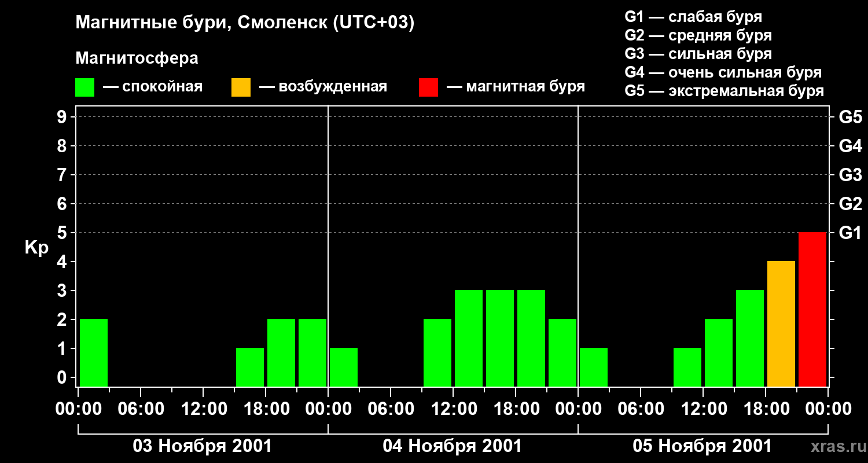
Task: Click the '04 Ноября 2001' date label
Action: point(453,446)
